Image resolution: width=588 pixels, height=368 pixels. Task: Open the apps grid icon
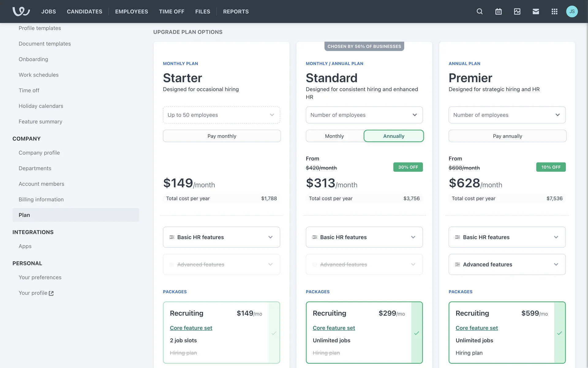554,11
